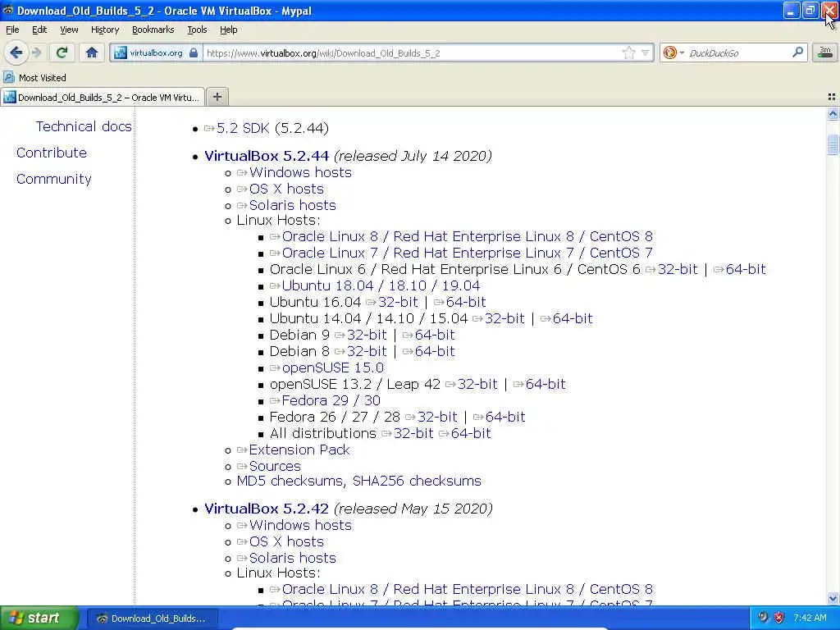840x630 pixels.
Task: Open the Contribute sidebar link
Action: tap(52, 153)
